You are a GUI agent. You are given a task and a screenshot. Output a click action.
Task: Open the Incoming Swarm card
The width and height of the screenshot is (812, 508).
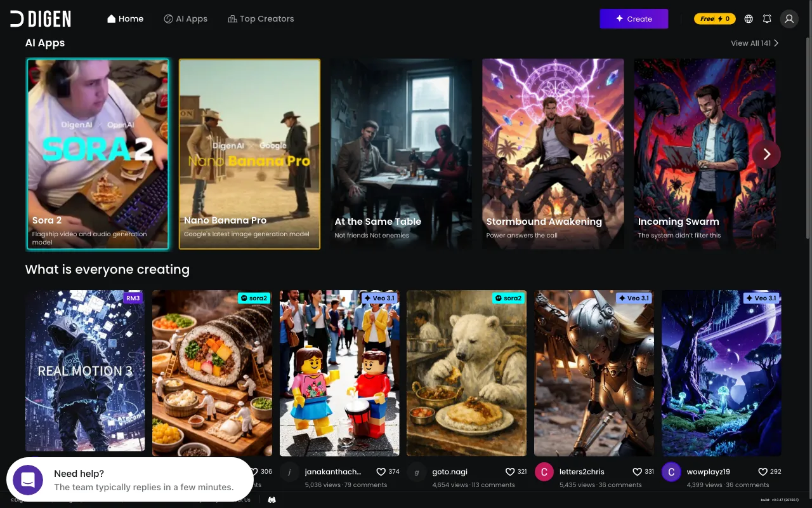705,154
